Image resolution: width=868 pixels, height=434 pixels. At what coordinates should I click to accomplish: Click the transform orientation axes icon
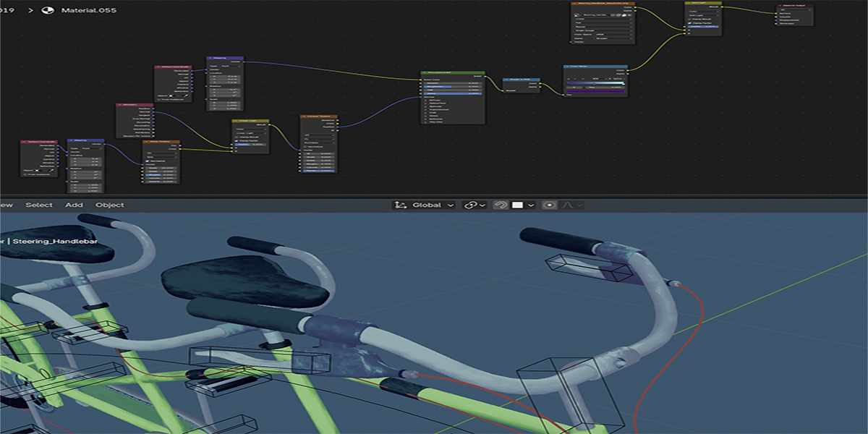[x=399, y=205]
